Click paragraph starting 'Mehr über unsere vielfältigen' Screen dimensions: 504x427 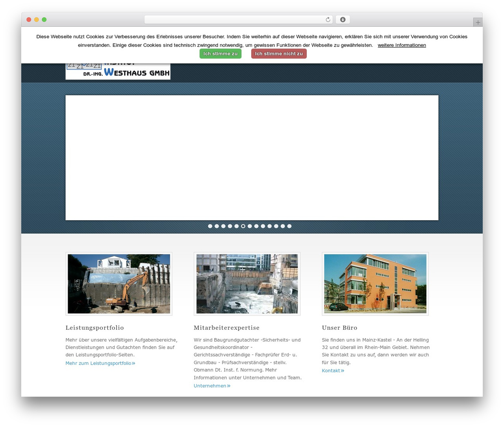pyautogui.click(x=122, y=347)
